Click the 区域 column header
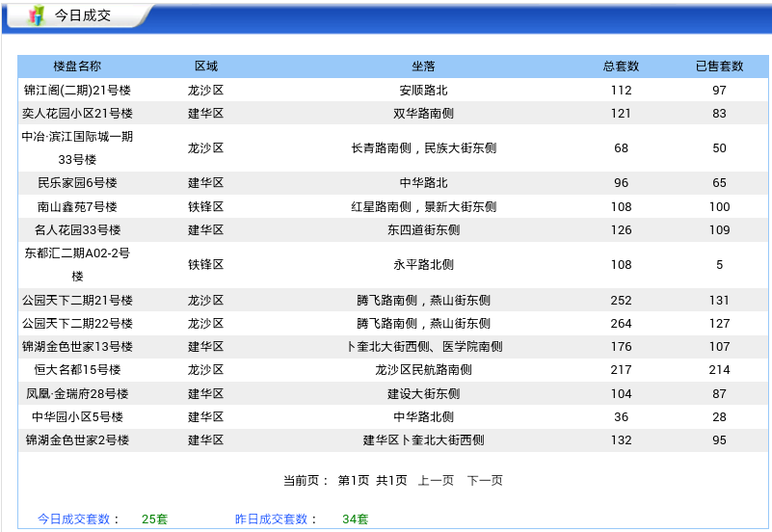772x532 pixels. pos(206,66)
